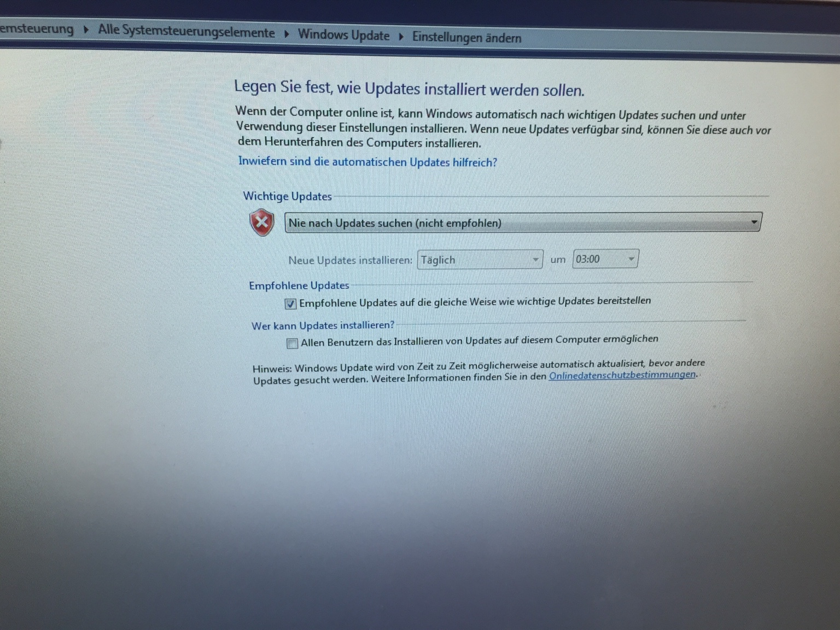Click the 'Empfohlene Updates' section heading

[299, 285]
